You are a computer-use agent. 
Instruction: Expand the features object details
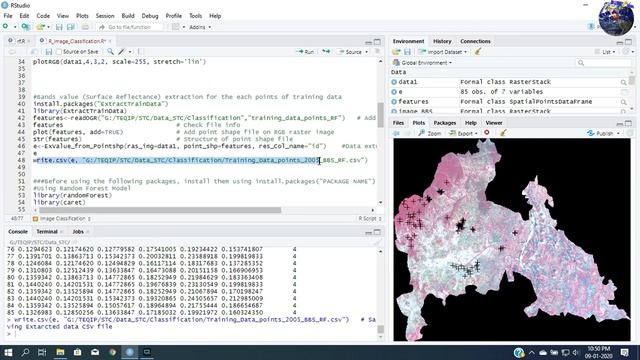coord(394,102)
